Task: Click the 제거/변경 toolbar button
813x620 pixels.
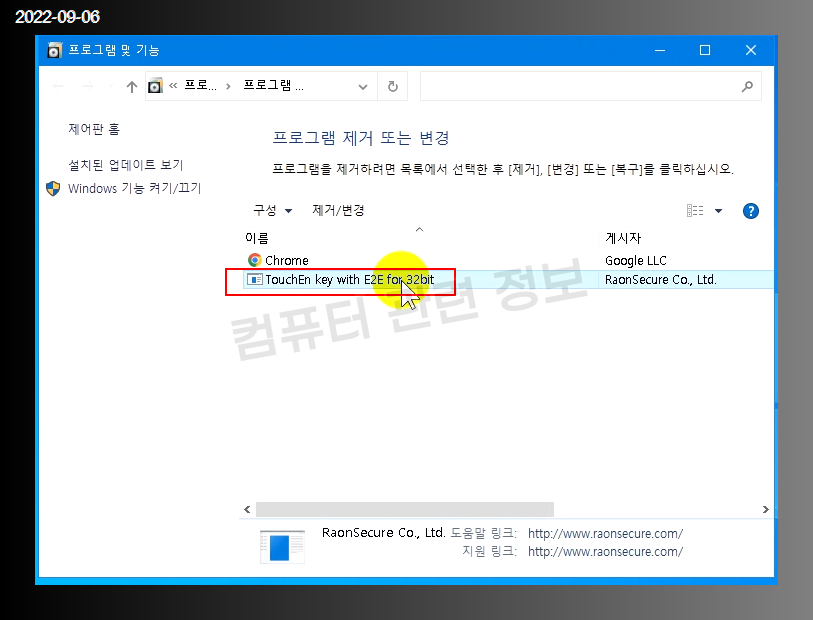Action: tap(338, 210)
